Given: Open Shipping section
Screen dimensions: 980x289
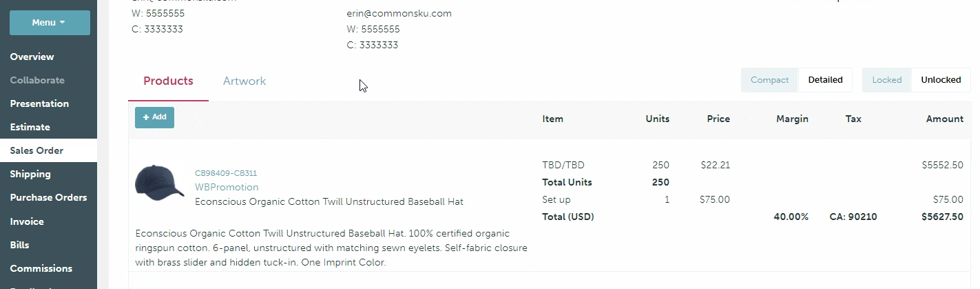Looking at the screenshot, I should click(x=30, y=174).
